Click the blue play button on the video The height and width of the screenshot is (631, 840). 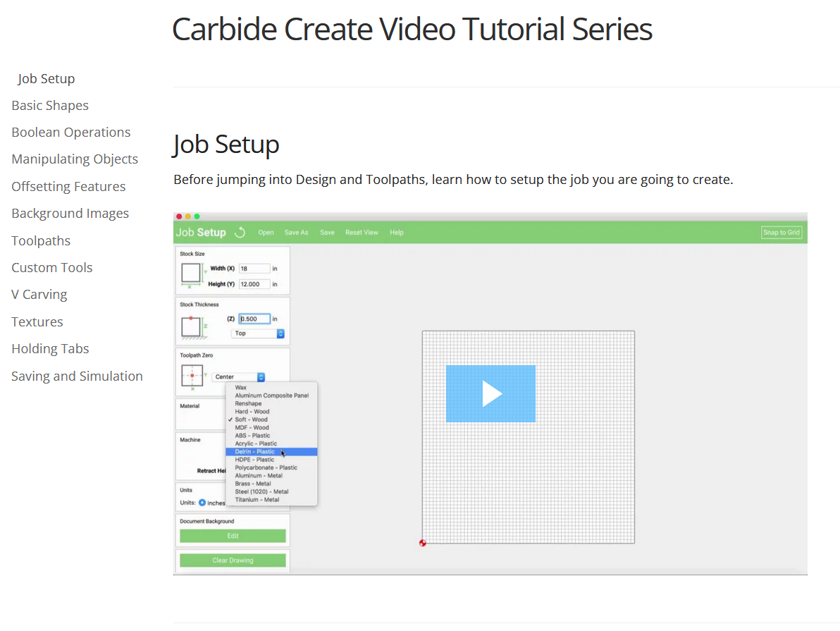click(x=490, y=393)
